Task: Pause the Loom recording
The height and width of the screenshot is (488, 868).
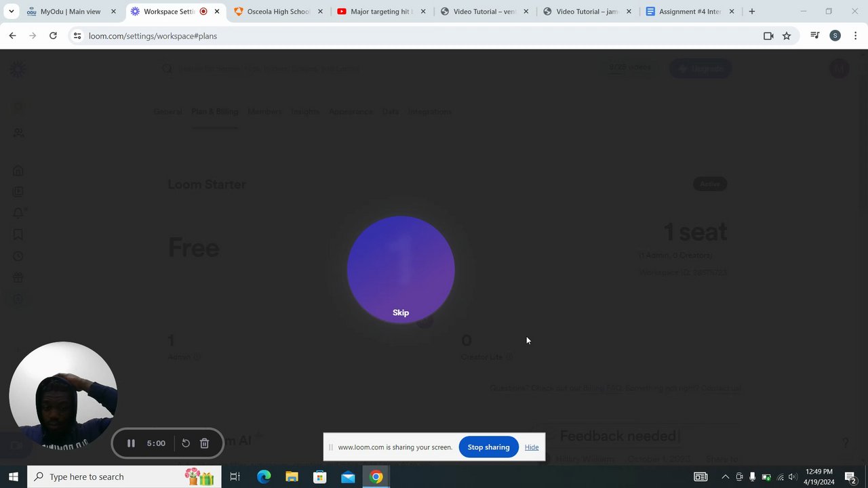Action: 131,443
